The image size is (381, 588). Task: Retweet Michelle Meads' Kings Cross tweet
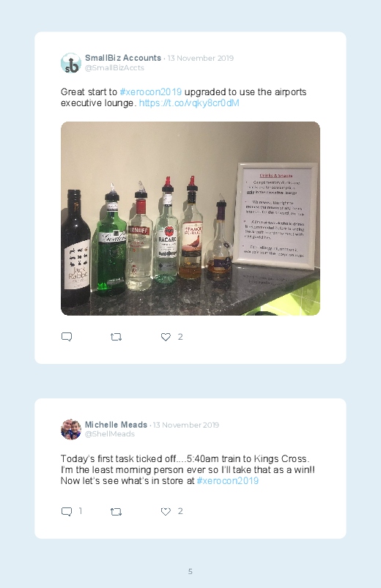pyautogui.click(x=116, y=512)
